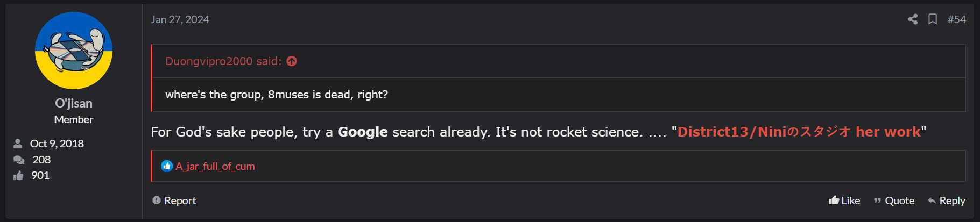Quote this post
980x222 pixels.
pos(894,200)
